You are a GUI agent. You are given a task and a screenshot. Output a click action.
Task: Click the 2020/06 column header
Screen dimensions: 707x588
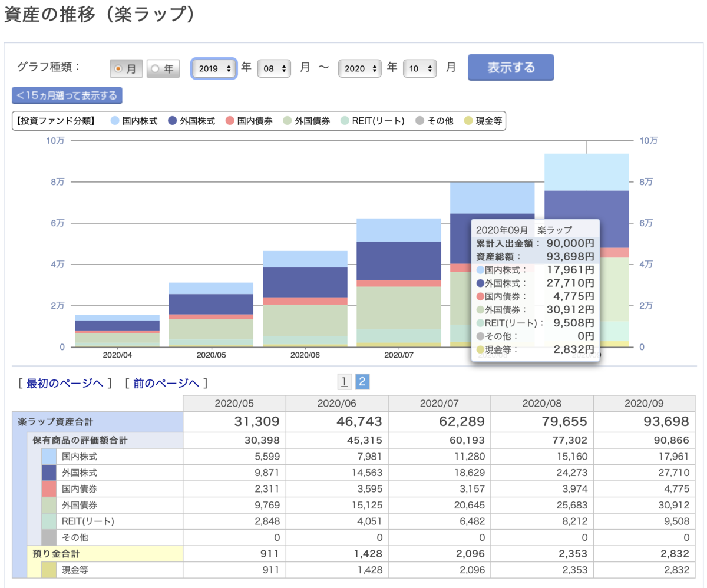point(337,404)
